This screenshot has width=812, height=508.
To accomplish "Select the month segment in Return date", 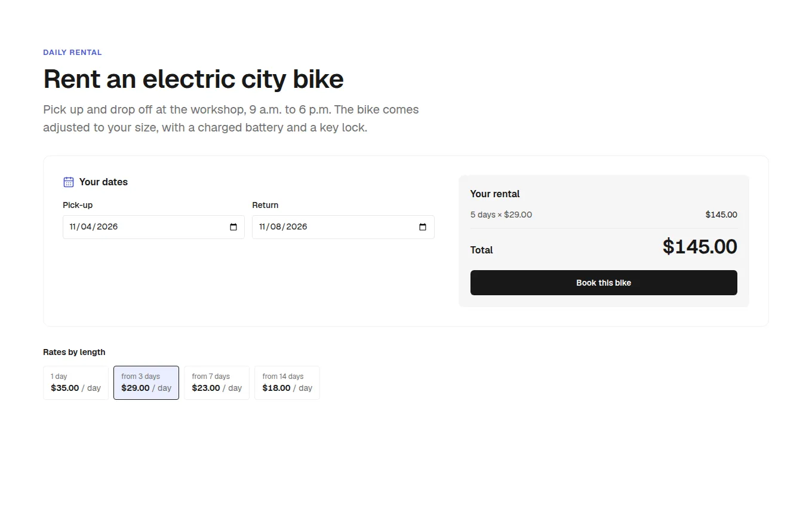I will [263, 227].
